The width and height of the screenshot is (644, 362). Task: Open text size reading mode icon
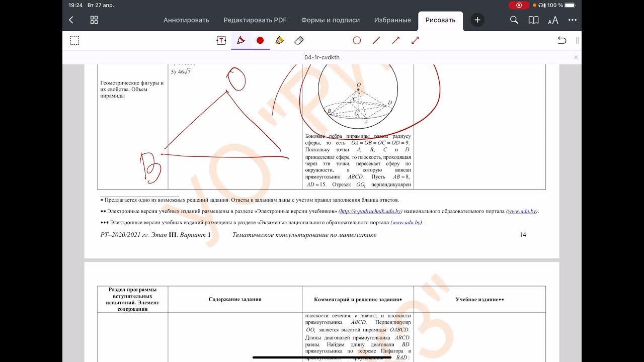[553, 20]
